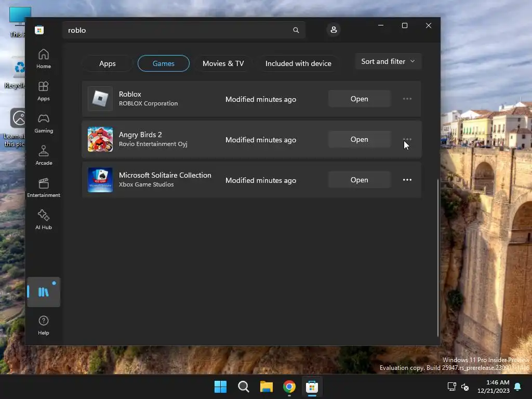
Task: Click Angry Birds 2 title text
Action: [x=140, y=135]
